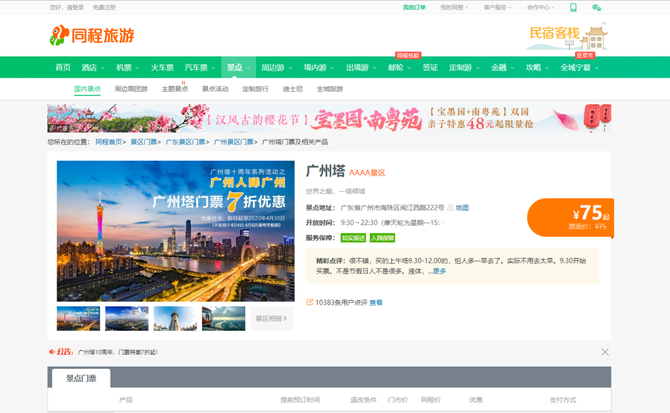Expand the 金融 nav dropdown
The width and height of the screenshot is (670, 413).
tap(512, 68)
